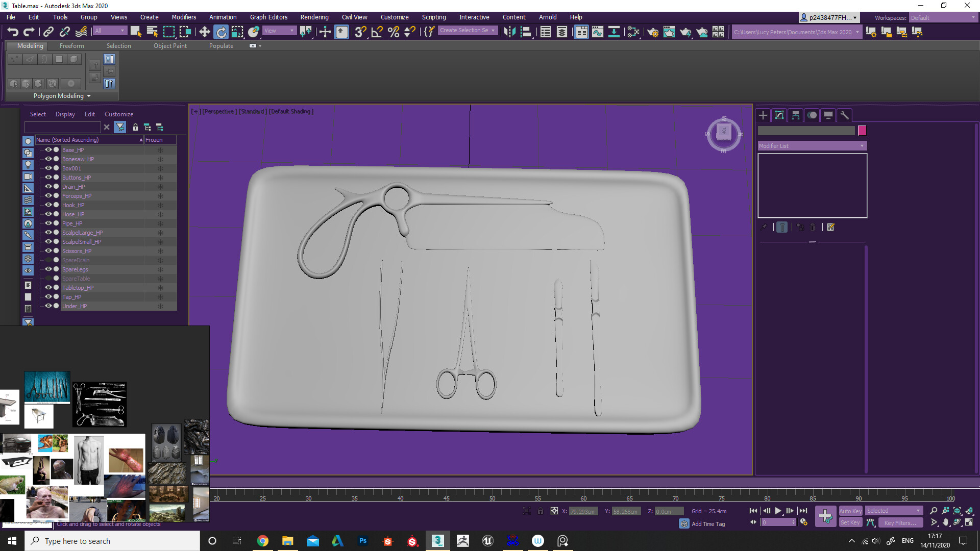Image resolution: width=980 pixels, height=551 pixels.
Task: Click the object wire color swatch
Action: [863, 131]
